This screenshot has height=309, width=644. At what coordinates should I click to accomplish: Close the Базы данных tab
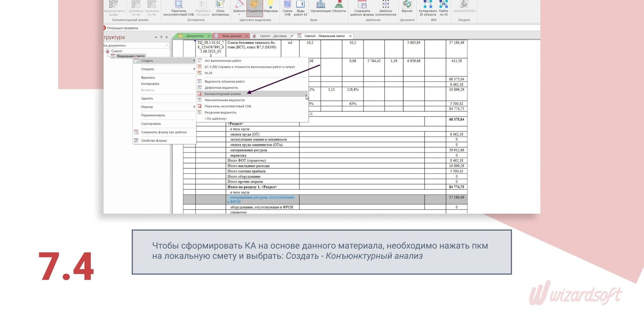click(247, 36)
